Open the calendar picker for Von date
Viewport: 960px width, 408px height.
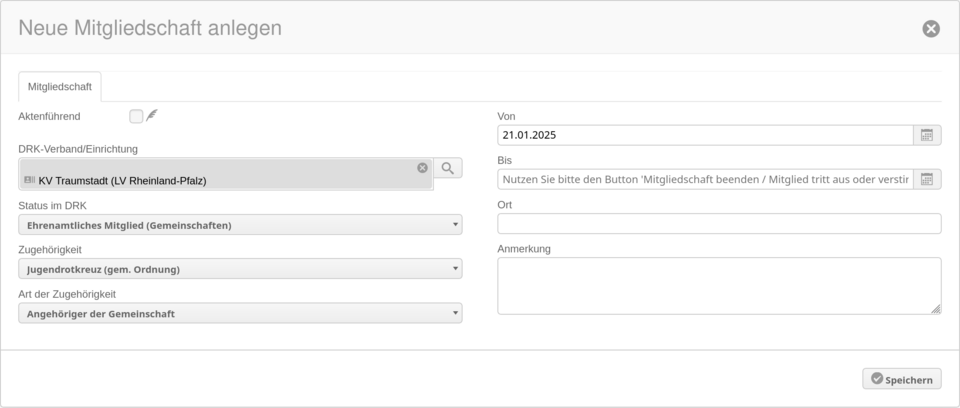tap(927, 135)
